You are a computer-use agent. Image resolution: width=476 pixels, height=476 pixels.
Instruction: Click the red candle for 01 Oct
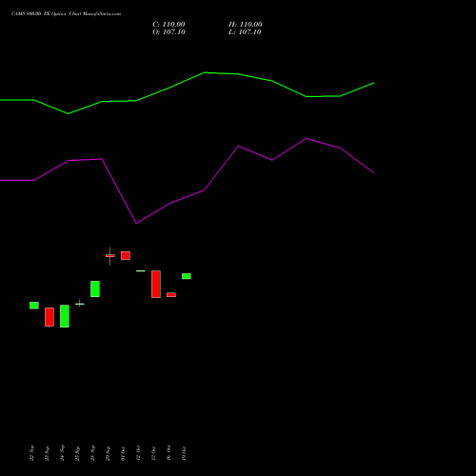[x=126, y=255]
